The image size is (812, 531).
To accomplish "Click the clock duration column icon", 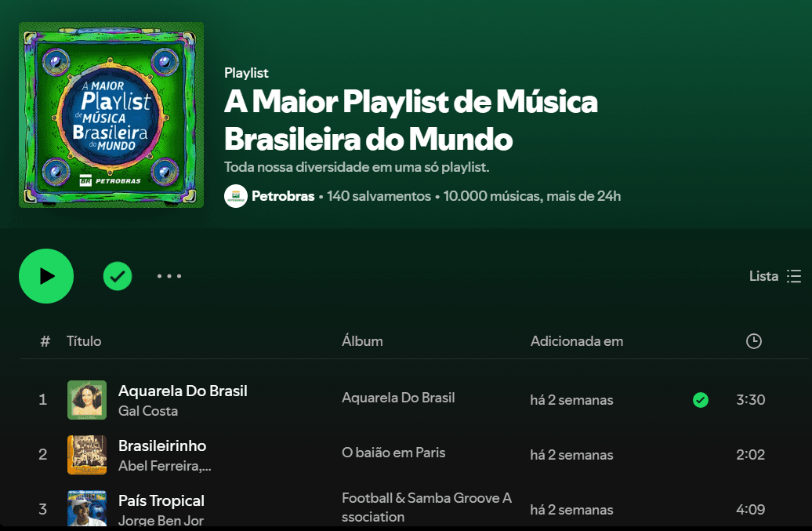I will pyautogui.click(x=753, y=341).
